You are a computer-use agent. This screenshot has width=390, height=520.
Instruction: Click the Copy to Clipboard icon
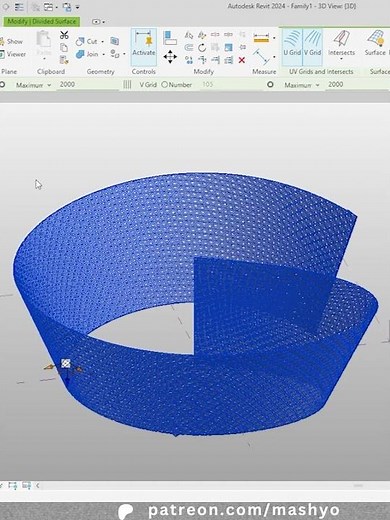(x=64, y=47)
